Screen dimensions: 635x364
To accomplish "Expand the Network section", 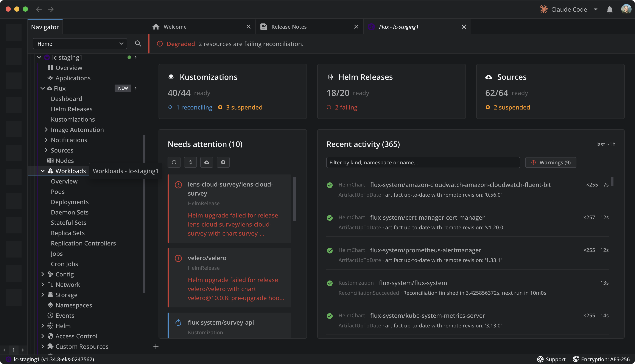I will pos(43,284).
